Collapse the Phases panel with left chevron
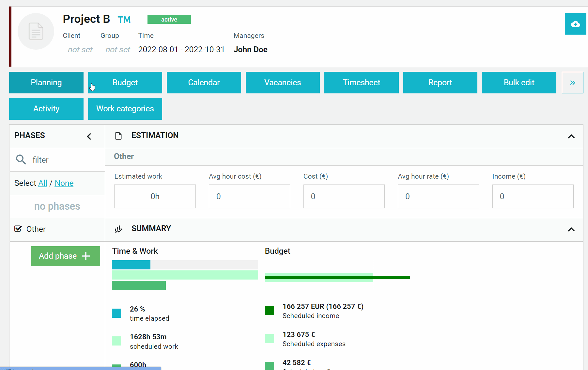 [x=89, y=136]
